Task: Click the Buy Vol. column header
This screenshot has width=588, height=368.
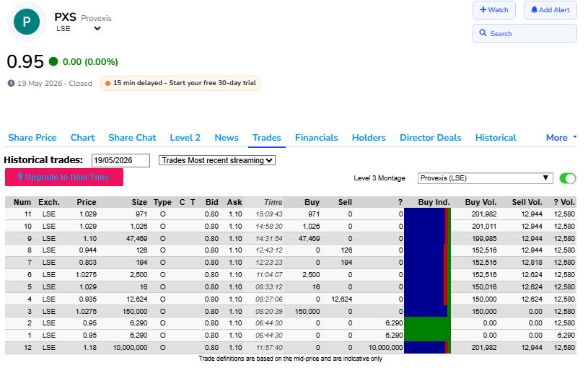Action: 481,202
